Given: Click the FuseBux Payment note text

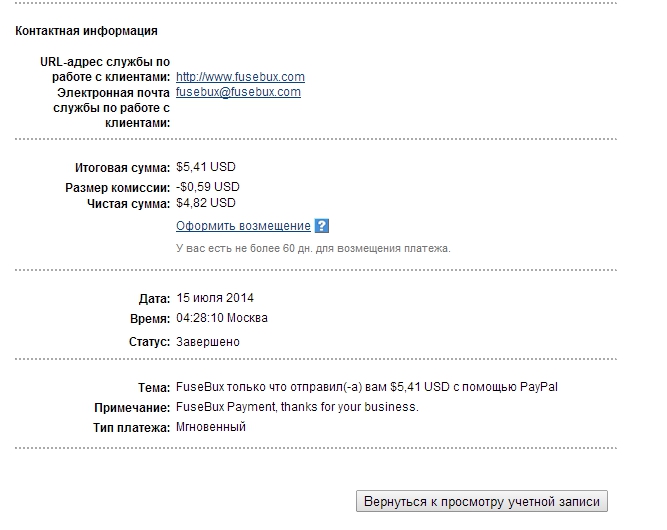Looking at the screenshot, I should 297,407.
